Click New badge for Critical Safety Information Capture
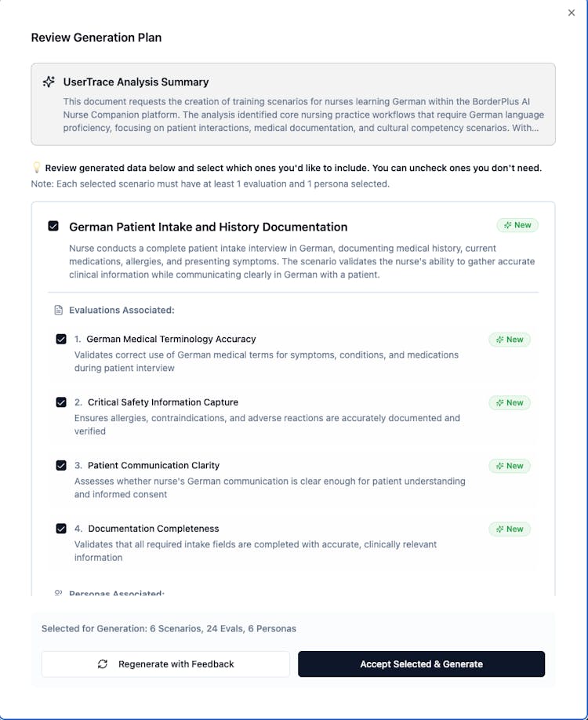The width and height of the screenshot is (588, 720). (x=510, y=402)
